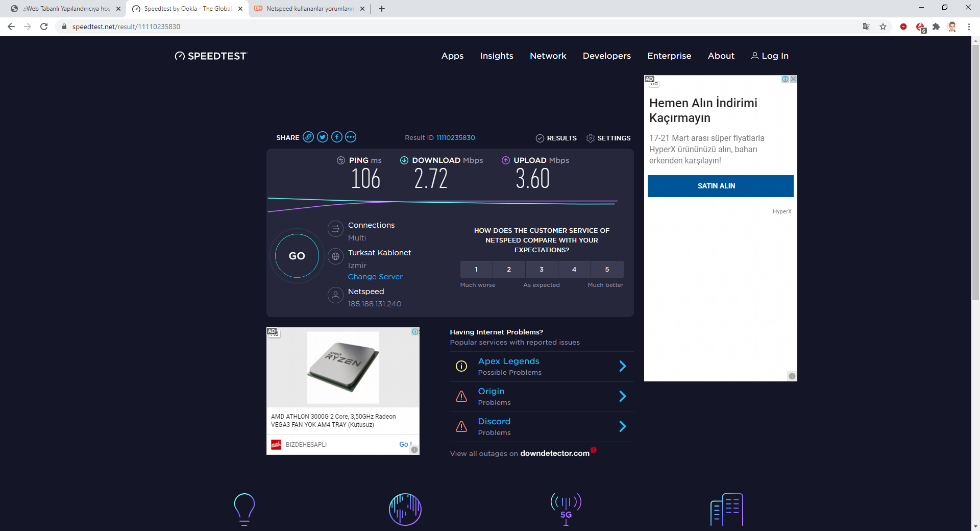Open the About menu

pyautogui.click(x=721, y=56)
